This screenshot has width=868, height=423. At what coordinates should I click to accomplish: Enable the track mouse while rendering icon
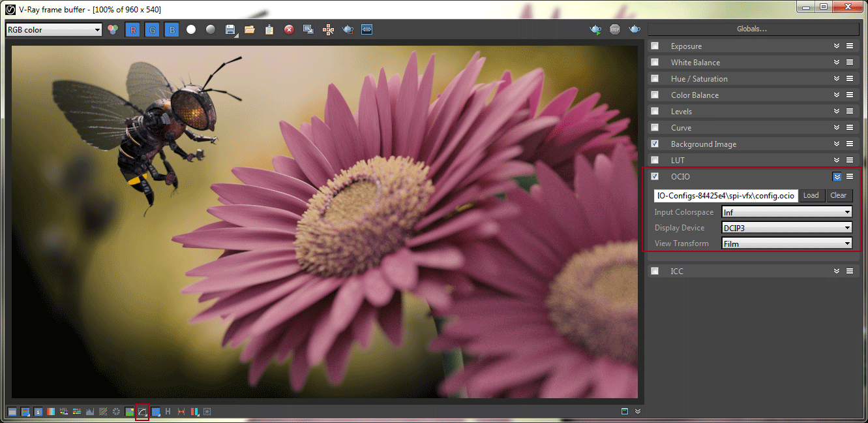click(x=328, y=30)
